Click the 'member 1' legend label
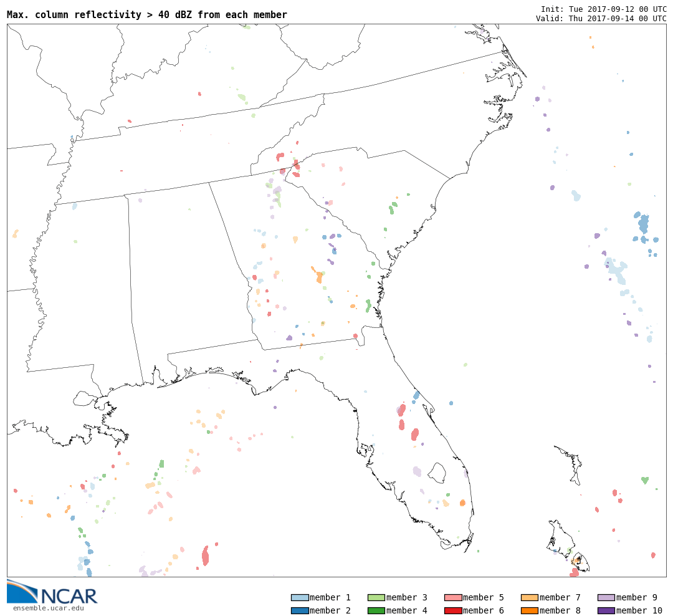673x616 pixels. pyautogui.click(x=330, y=597)
